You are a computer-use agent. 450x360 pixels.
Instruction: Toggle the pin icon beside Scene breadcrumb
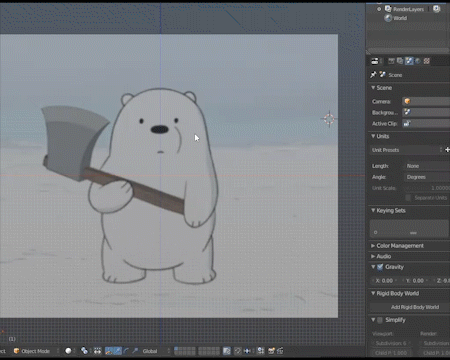coord(373,75)
